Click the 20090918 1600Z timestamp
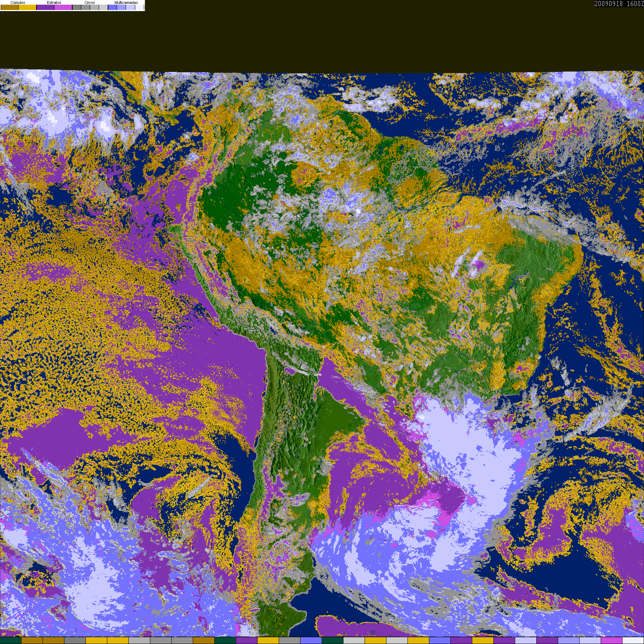Viewport: 644px width, 644px height. click(619, 4)
